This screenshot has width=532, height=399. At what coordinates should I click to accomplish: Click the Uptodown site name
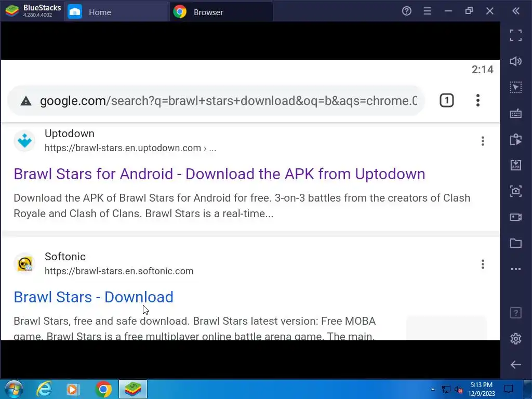pyautogui.click(x=70, y=134)
